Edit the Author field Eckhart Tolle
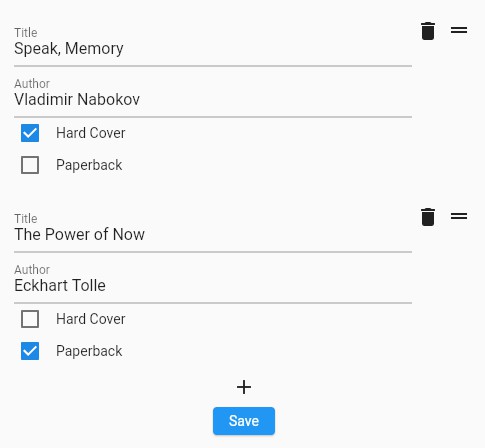485x448 pixels. click(213, 283)
